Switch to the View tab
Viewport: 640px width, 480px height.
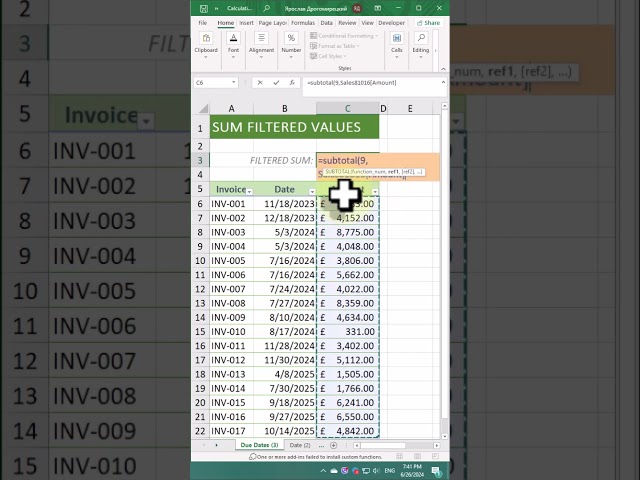tap(367, 23)
